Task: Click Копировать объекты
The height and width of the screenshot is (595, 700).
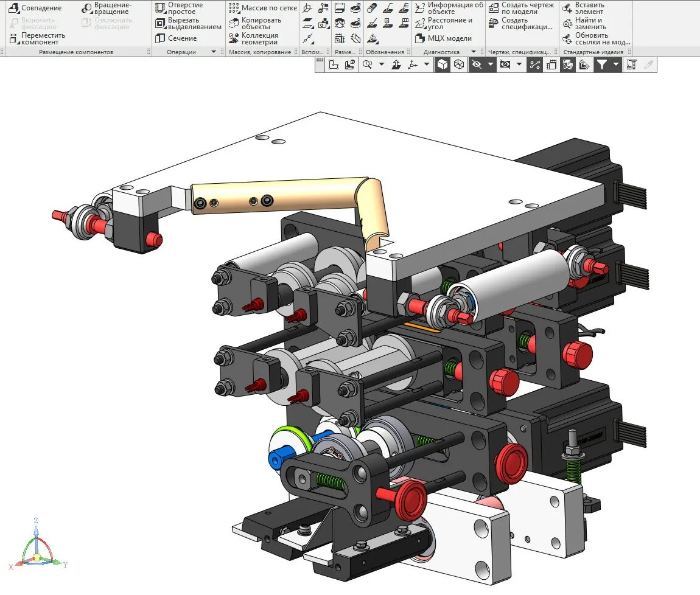Action: [255, 23]
